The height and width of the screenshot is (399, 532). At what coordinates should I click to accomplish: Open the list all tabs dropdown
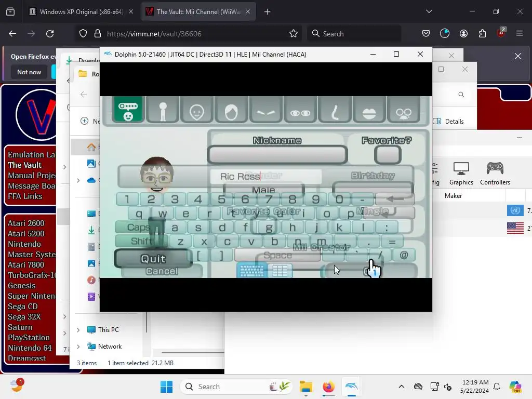[x=429, y=11]
